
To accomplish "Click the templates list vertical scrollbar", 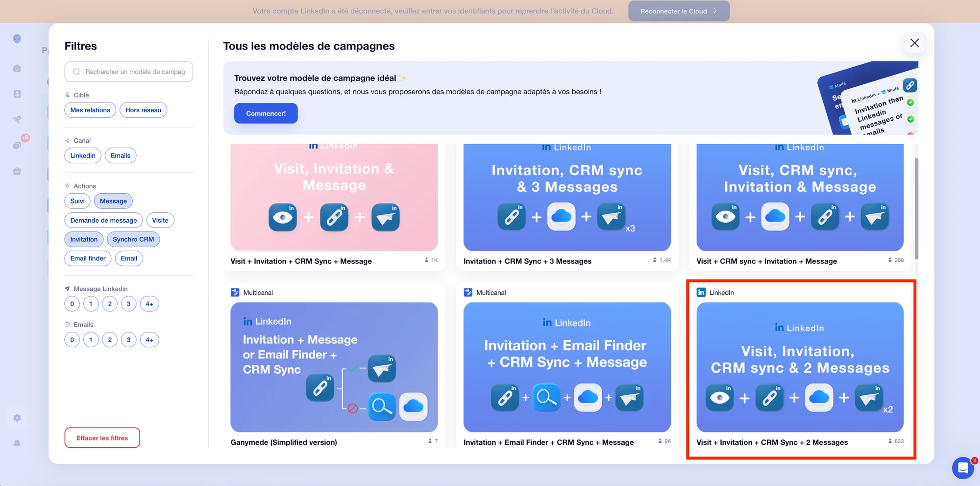I will click(x=916, y=208).
